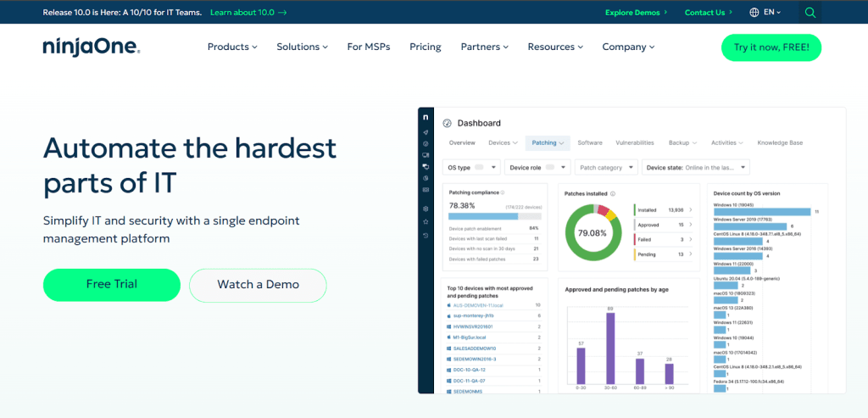This screenshot has width=868, height=418.
Task: Click the info icon next to Patches installed
Action: tap(613, 193)
